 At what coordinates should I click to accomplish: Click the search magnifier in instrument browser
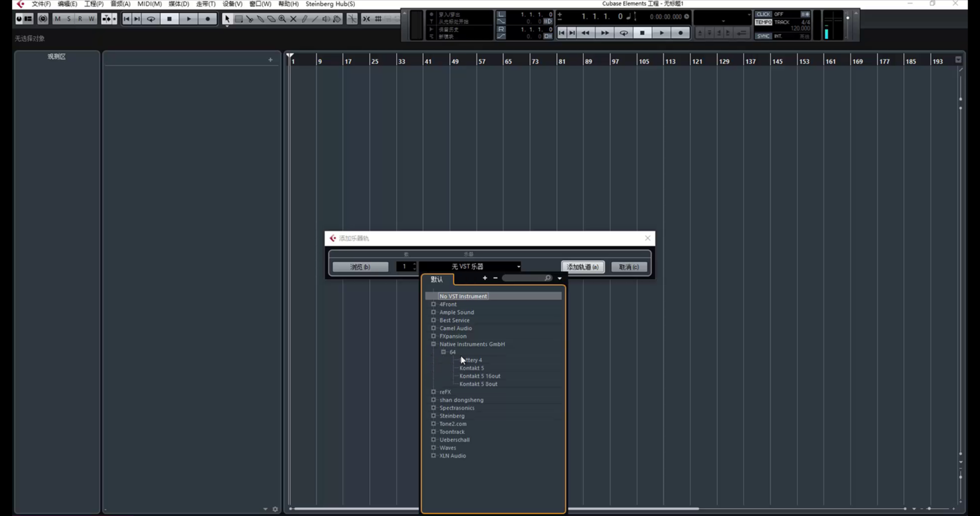tap(548, 278)
